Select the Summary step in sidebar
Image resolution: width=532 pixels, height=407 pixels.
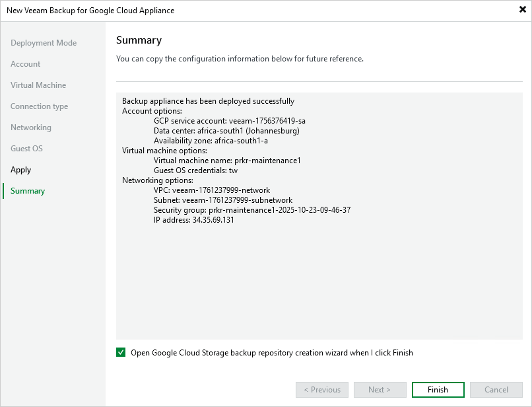[28, 191]
